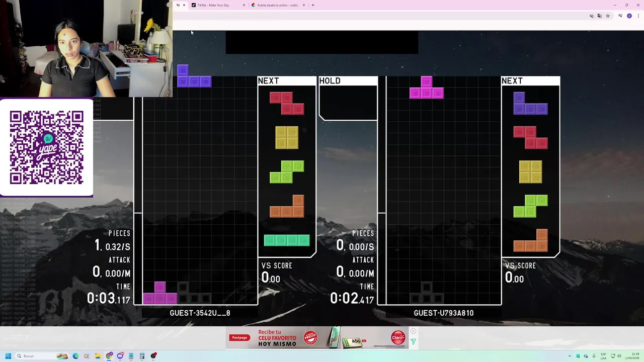Click the microphone icon in system tray

pyautogui.click(x=594, y=356)
